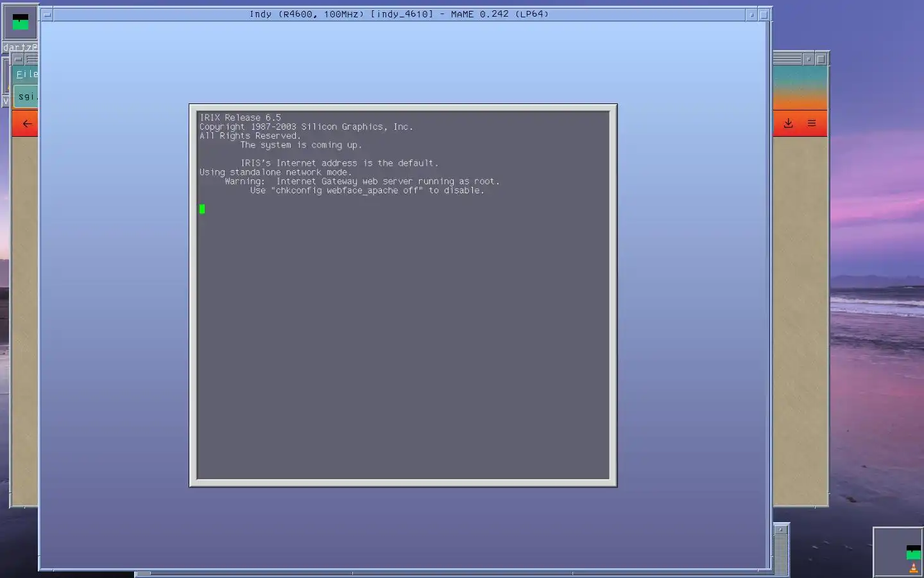Open the window menu of the background browser window
Viewport: 924px width, 578px height.
pyautogui.click(x=18, y=60)
